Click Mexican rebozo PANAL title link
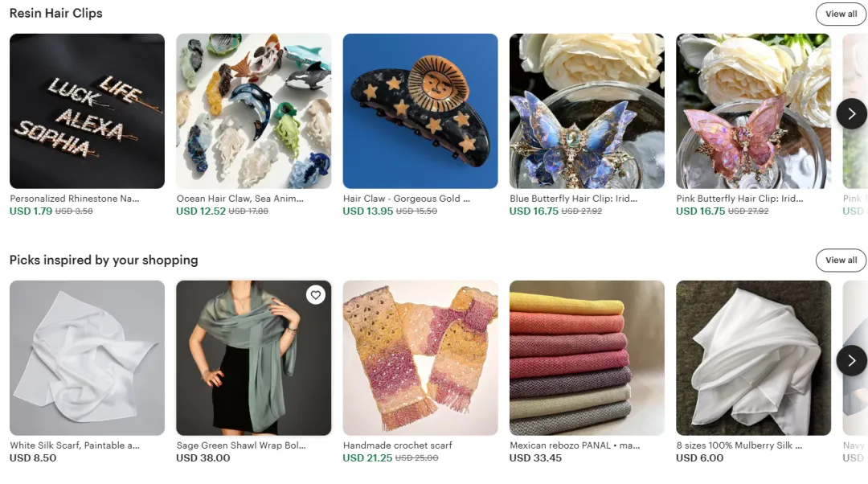The width and height of the screenshot is (868, 484). coord(575,445)
